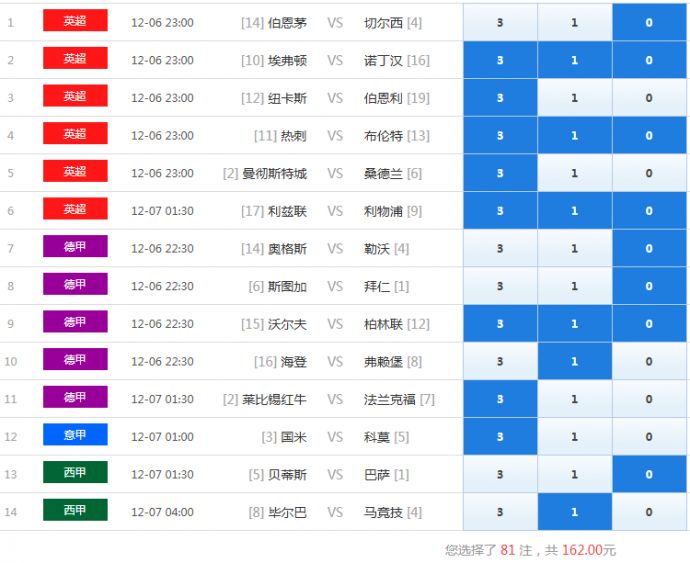Open team 利物浦 in match 6
Image resolution: width=690 pixels, height=563 pixels.
pos(383,211)
